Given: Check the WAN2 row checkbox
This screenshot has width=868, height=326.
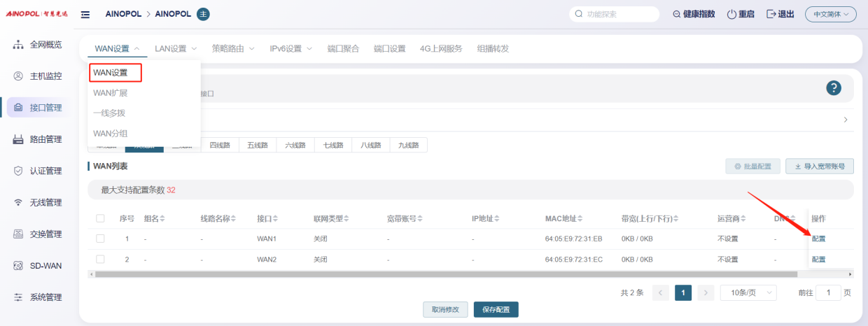Looking at the screenshot, I should click(x=100, y=260).
